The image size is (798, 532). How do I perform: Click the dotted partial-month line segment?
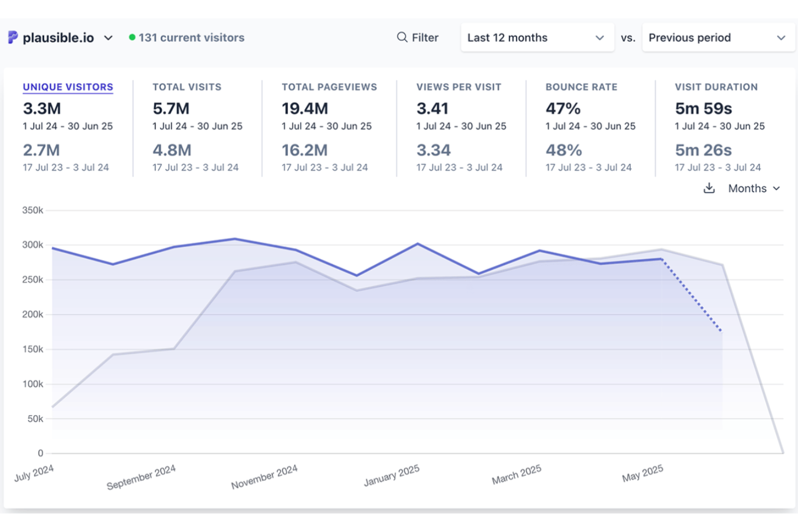click(692, 295)
